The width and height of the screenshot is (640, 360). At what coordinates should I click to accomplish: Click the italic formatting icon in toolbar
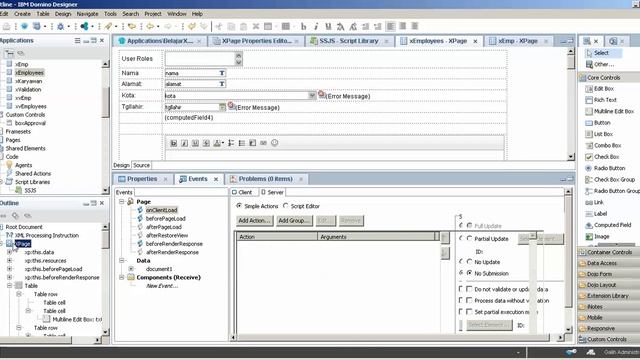point(316,27)
